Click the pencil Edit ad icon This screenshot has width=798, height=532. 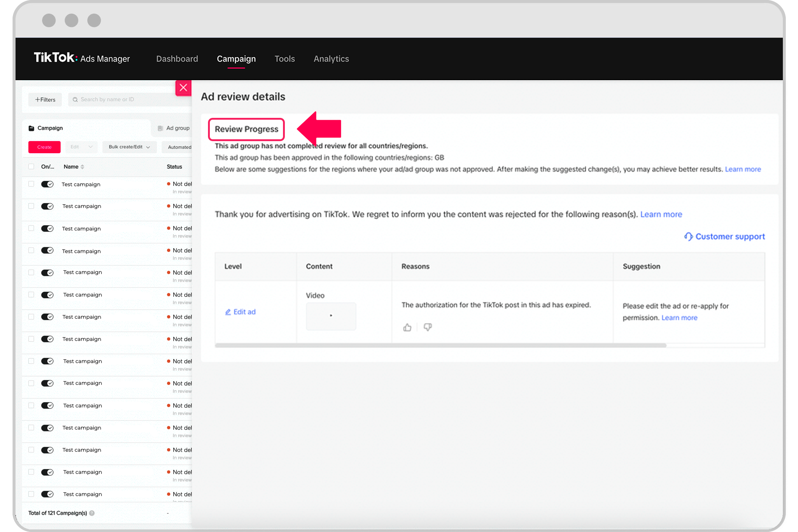pos(228,312)
